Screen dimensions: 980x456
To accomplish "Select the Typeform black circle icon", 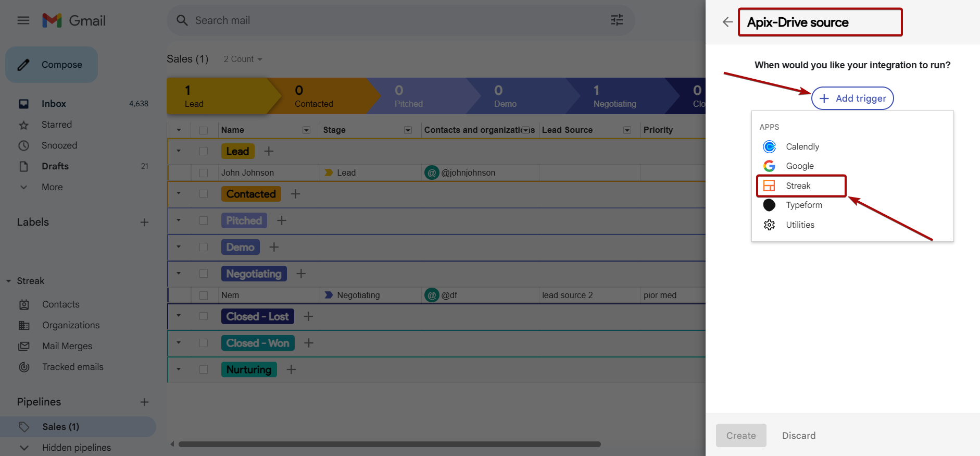I will click(769, 205).
